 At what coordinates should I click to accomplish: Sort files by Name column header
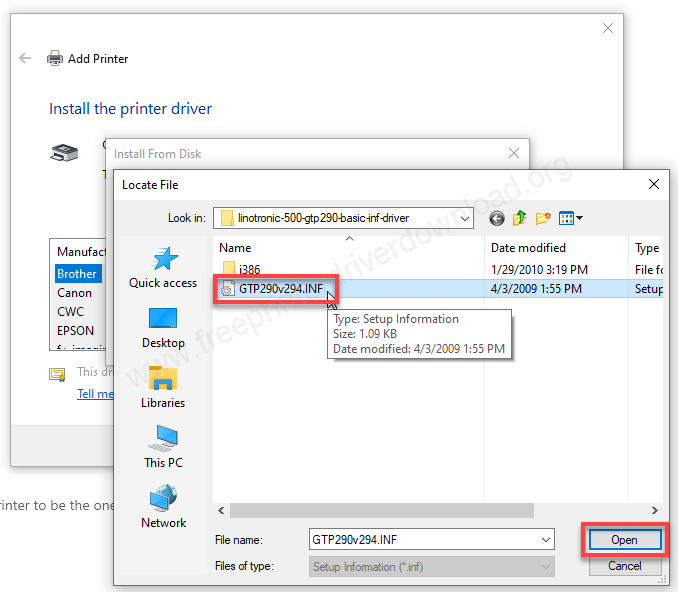pos(236,248)
